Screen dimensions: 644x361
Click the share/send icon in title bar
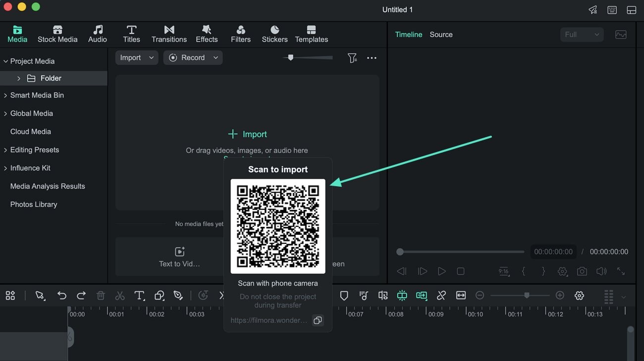(x=592, y=10)
